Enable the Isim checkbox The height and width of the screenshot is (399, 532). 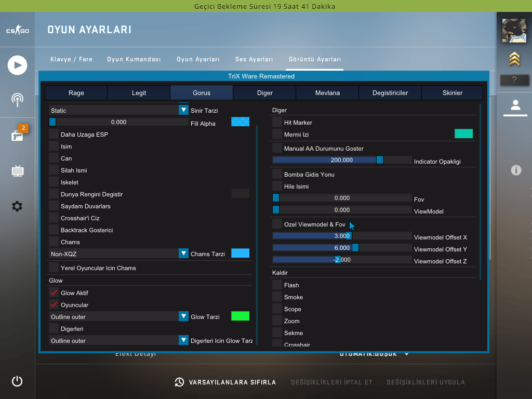[x=54, y=146]
